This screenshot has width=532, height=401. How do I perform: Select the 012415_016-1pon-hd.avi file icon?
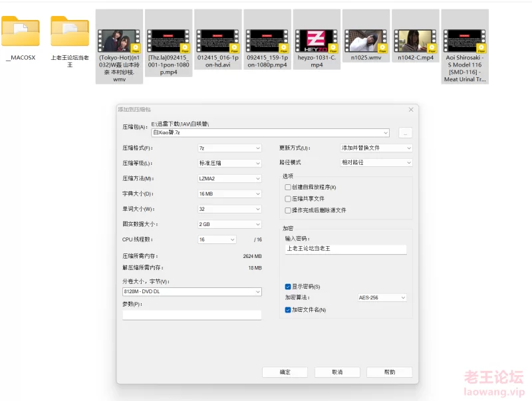tap(218, 41)
